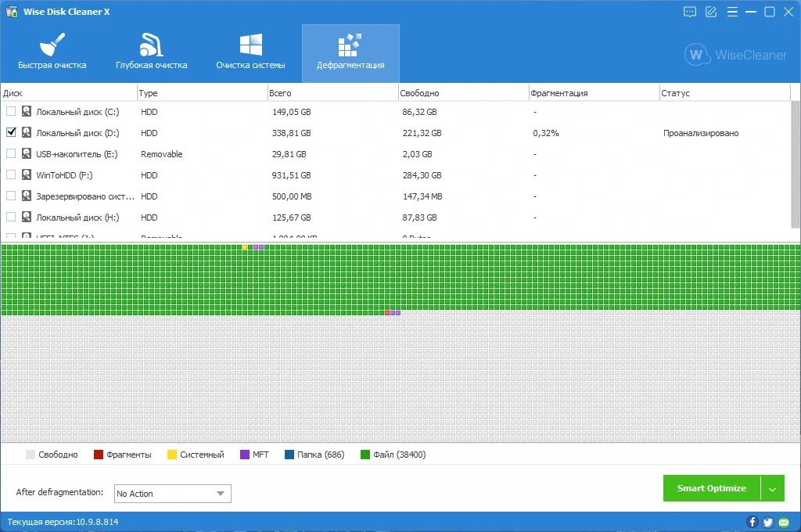This screenshot has height=532, width=801.
Task: Check the Локальный диск (C:) checkbox
Action: tap(11, 111)
